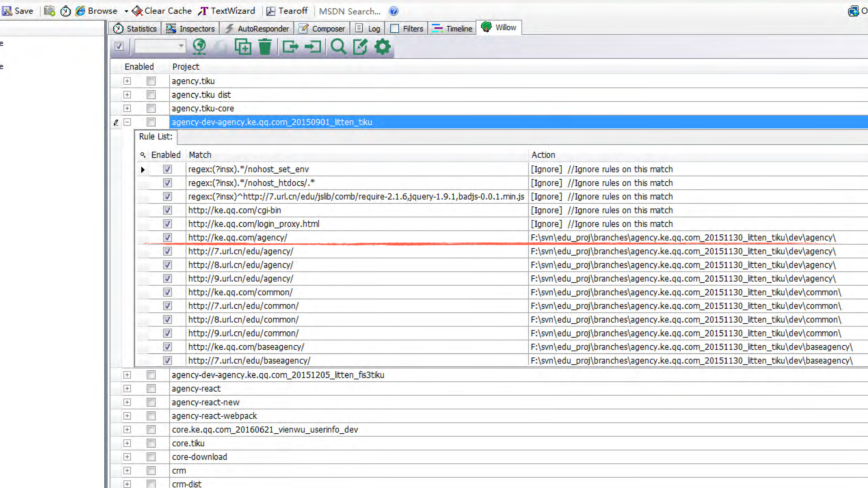Enable the agency.tiku project checkbox
Screen dimensions: 868x488
point(151,81)
